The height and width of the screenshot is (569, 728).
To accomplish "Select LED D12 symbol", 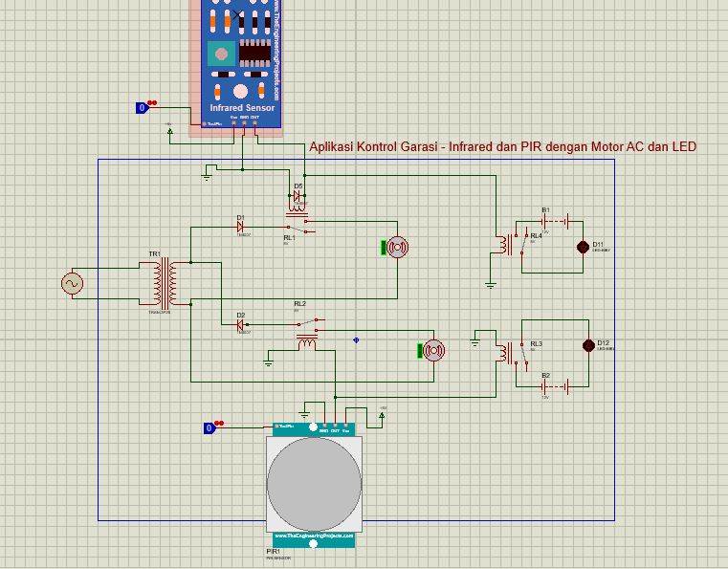I will click(588, 345).
